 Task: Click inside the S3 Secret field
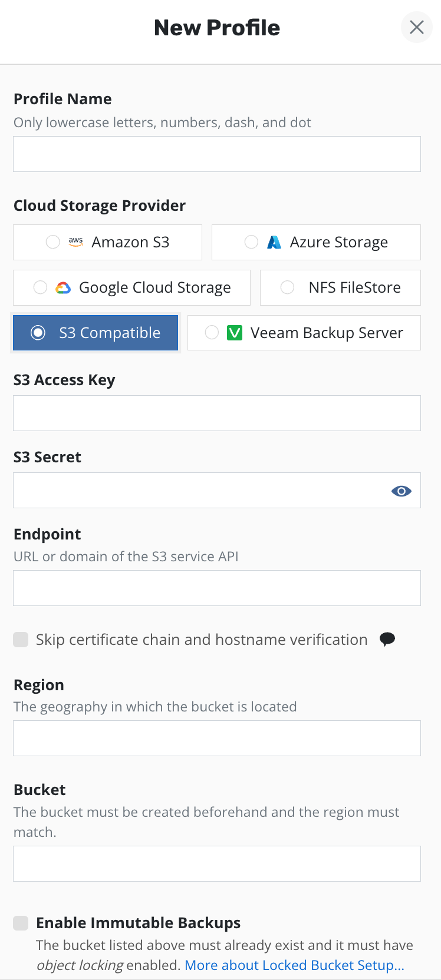tap(200, 490)
